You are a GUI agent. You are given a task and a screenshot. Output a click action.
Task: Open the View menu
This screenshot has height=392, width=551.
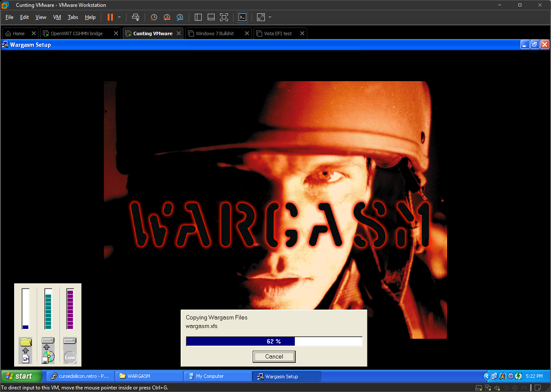[x=41, y=17]
